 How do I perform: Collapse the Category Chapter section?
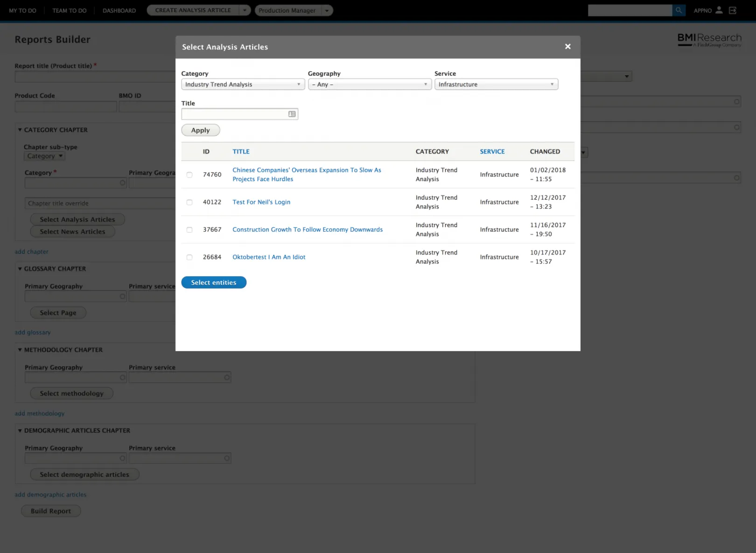pyautogui.click(x=20, y=130)
